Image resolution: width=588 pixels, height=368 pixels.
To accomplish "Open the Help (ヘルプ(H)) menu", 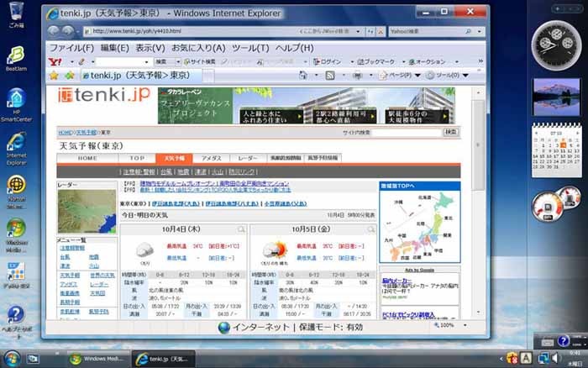I will (294, 48).
